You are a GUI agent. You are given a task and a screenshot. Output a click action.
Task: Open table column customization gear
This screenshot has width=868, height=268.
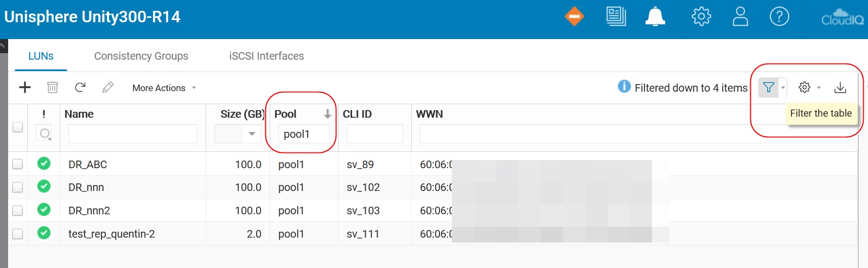(805, 87)
